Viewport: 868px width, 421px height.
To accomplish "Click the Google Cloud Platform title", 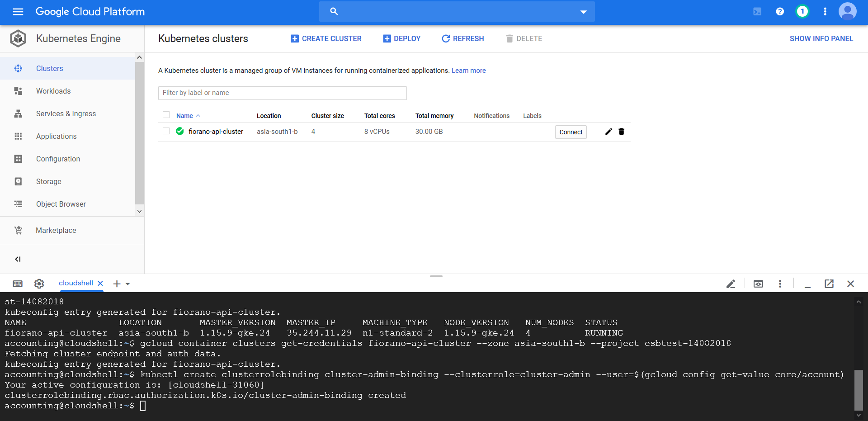I will 90,12.
